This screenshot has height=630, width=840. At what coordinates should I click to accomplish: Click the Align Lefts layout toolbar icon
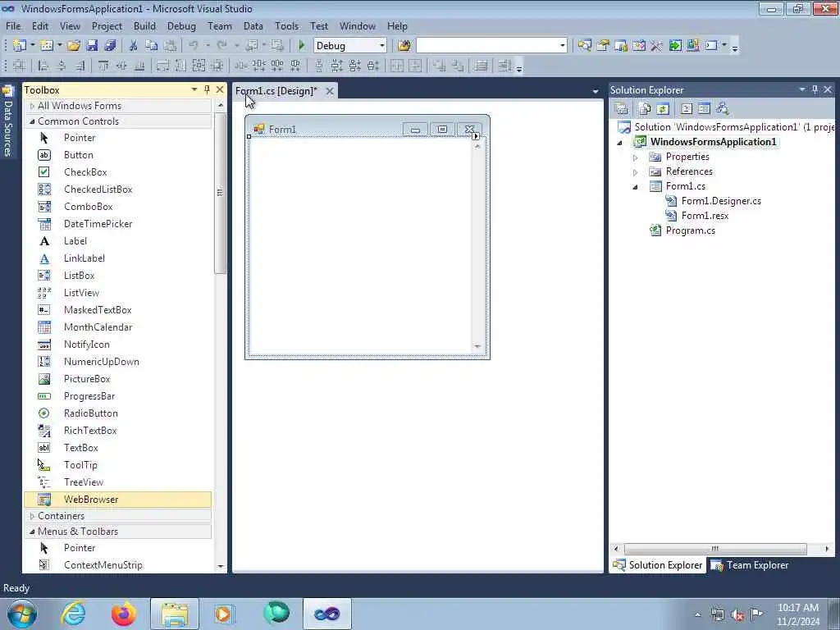43,66
